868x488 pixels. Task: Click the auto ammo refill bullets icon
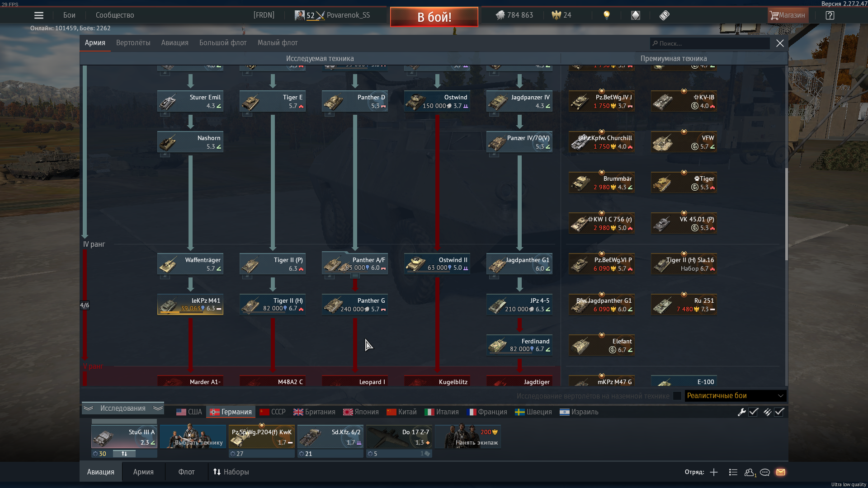coord(767,412)
